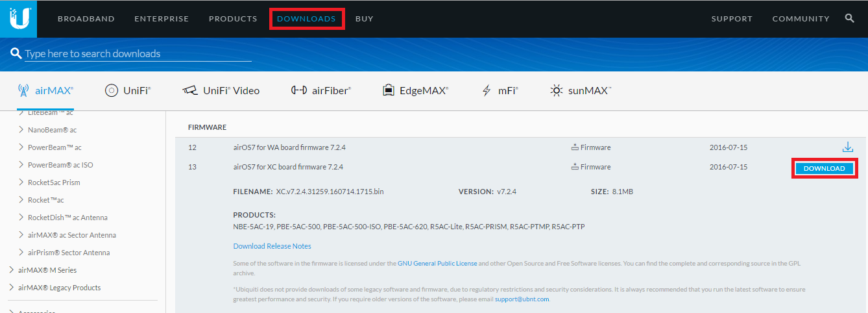Image resolution: width=868 pixels, height=313 pixels.
Task: Select the airOS7 for XC board firmware row
Action: pyautogui.click(x=520, y=167)
